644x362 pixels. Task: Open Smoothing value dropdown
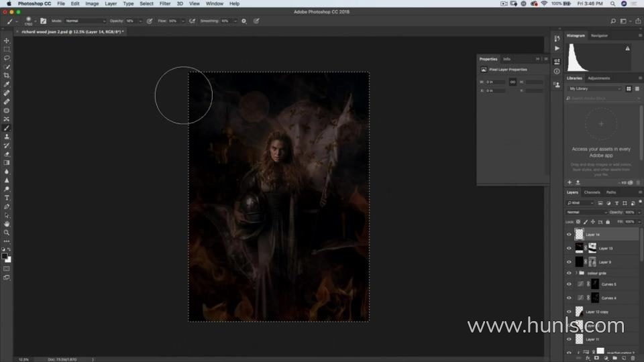pos(235,21)
